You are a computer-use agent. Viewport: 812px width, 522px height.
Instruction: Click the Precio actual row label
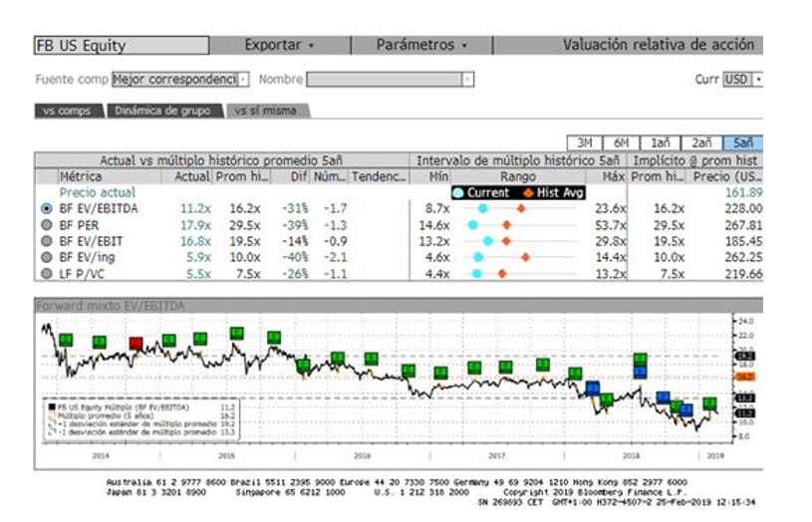click(98, 192)
